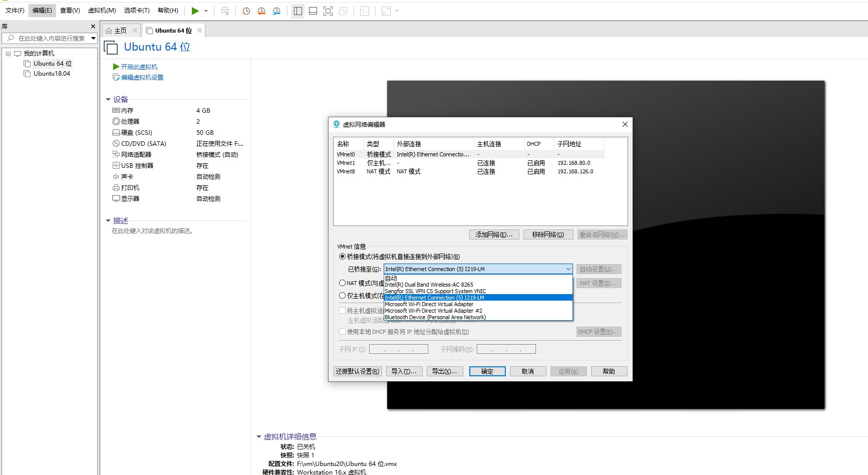Choose Intel(R) Dual Band Wireless-AC 8265 option
868x475 pixels.
click(x=478, y=285)
